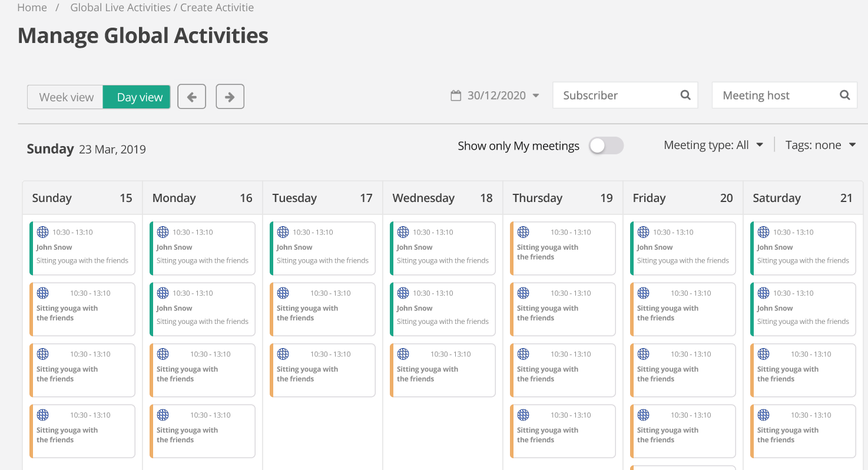Open the Tags: none dropdown
Screen dimensions: 868x470
tap(820, 145)
